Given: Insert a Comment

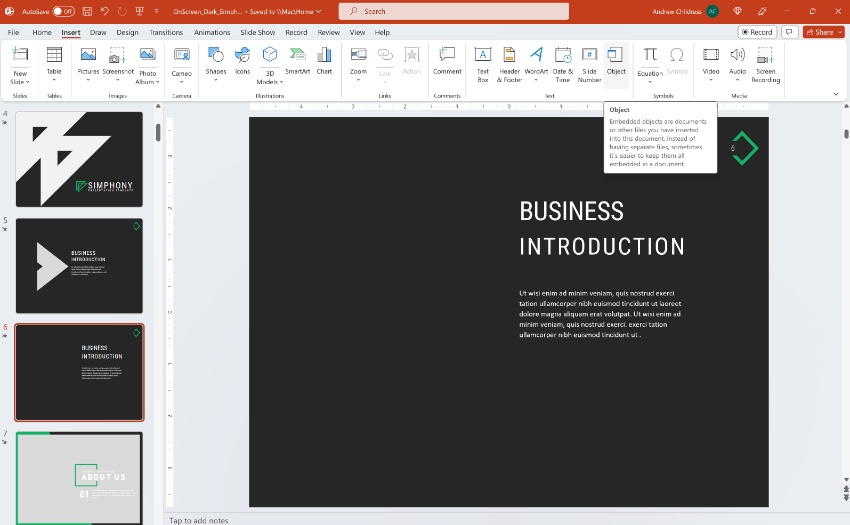Looking at the screenshot, I should [x=447, y=60].
